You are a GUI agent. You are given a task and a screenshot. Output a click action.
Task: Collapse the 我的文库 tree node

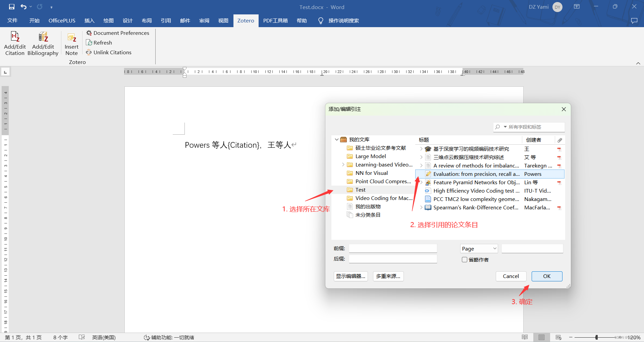tap(337, 140)
